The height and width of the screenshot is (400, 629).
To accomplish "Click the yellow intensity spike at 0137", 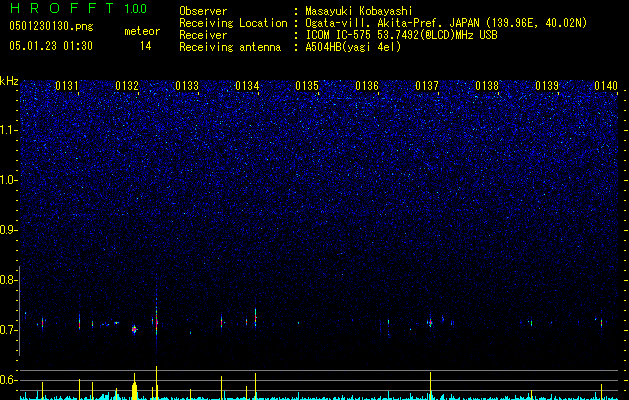I will tap(430, 386).
